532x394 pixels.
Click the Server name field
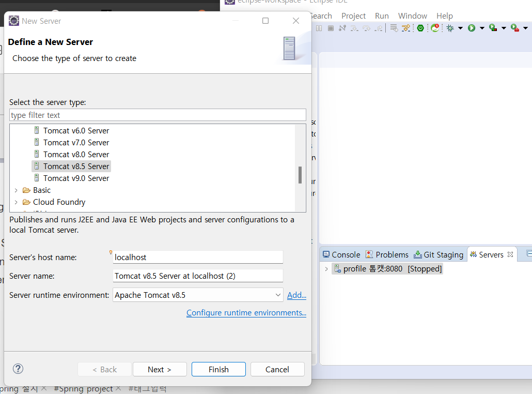[198, 276]
